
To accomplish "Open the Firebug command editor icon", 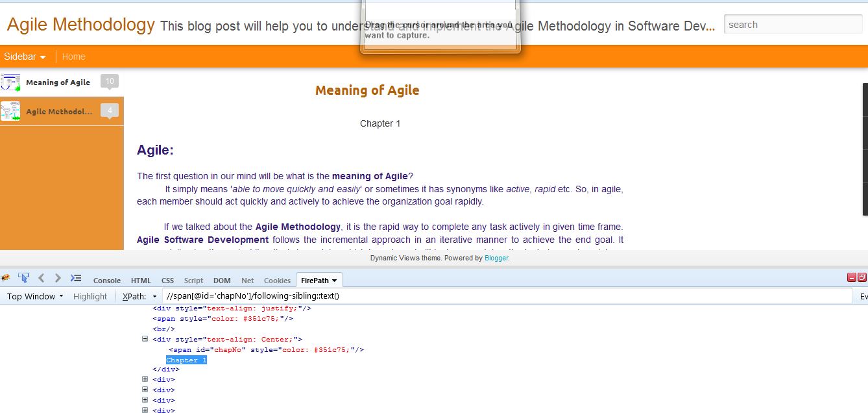I will point(75,277).
